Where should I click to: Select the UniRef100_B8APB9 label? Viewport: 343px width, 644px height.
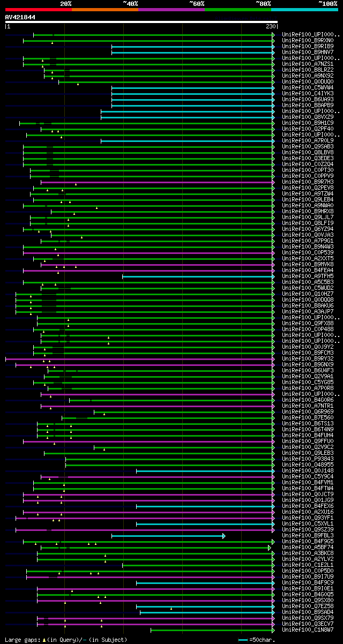pos(308,105)
